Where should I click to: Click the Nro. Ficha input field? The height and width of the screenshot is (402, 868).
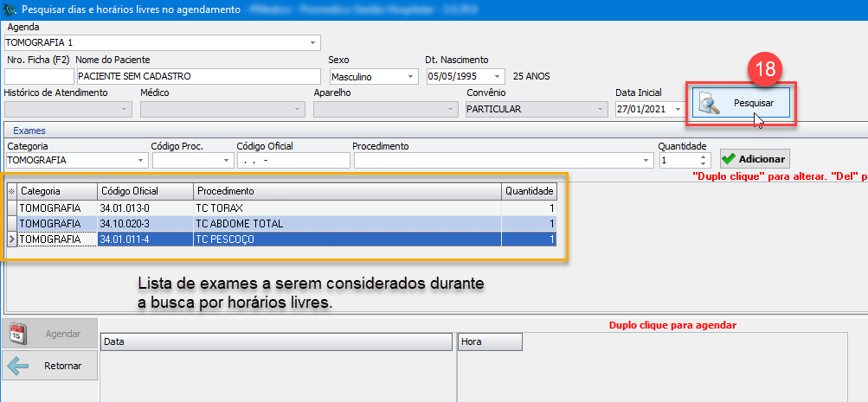(x=38, y=76)
